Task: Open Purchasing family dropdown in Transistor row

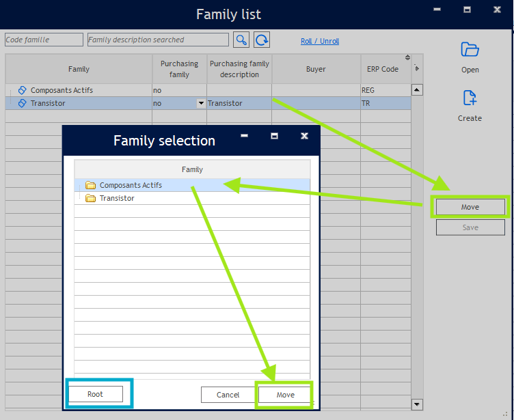Action: [201, 103]
